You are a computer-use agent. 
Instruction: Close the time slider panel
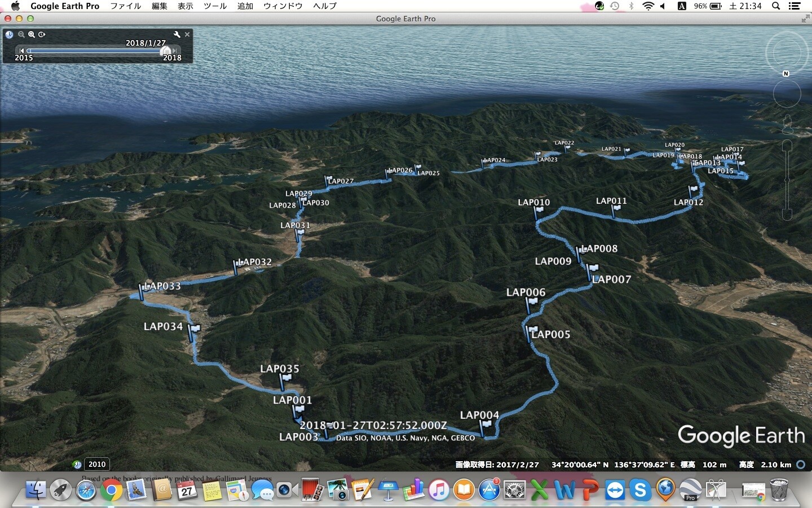(187, 34)
